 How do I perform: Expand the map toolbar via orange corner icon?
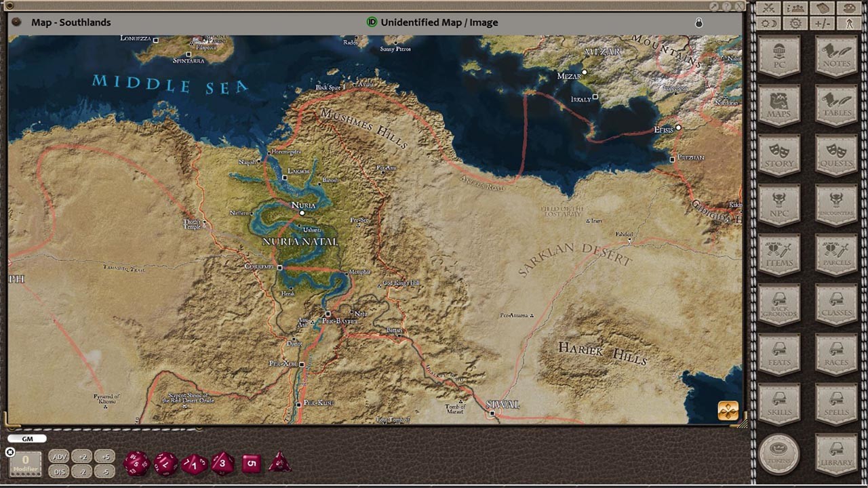(730, 409)
